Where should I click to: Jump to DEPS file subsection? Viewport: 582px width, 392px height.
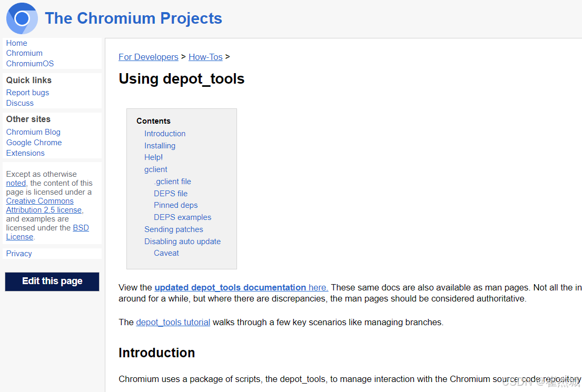coord(171,194)
